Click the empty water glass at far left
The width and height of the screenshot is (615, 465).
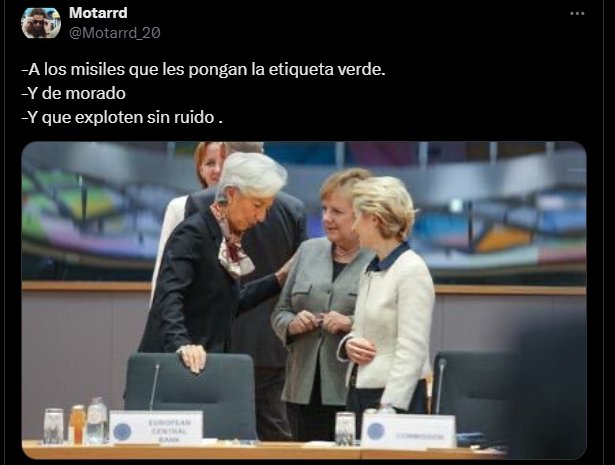[x=53, y=426]
